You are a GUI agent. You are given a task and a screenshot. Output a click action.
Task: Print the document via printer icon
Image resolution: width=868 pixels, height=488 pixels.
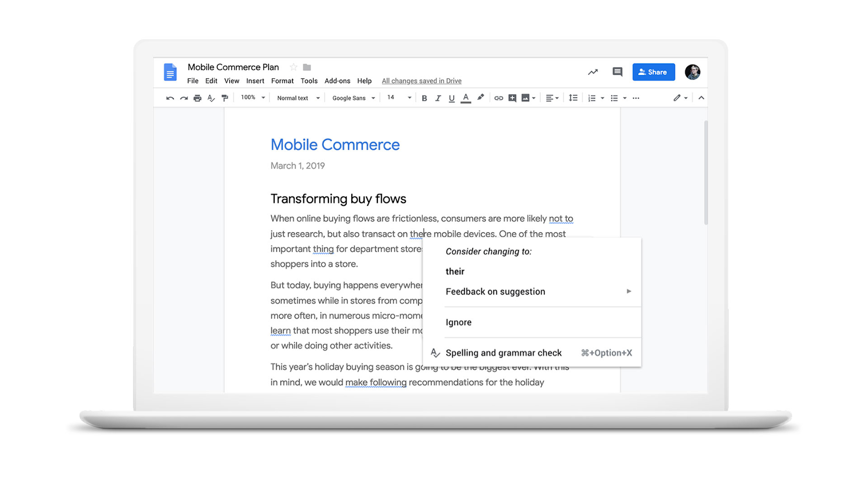click(x=198, y=98)
